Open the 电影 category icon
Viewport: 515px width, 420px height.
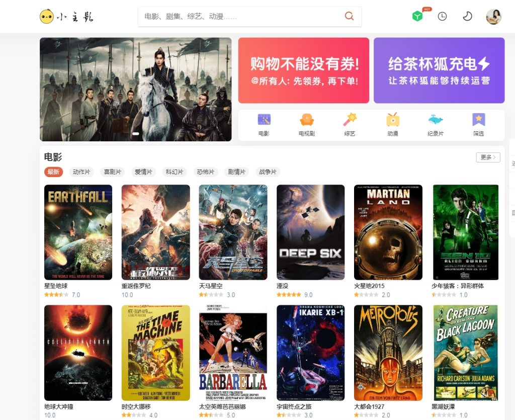[x=264, y=120]
